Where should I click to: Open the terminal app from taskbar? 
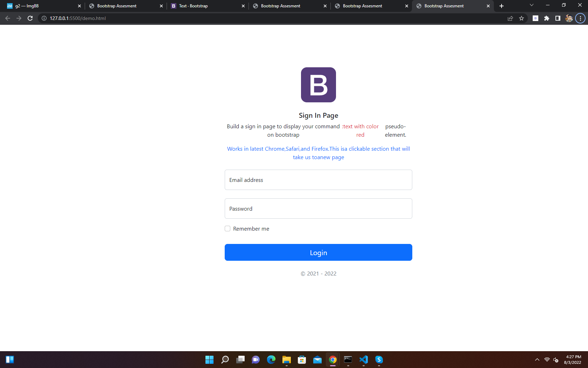pos(348,360)
